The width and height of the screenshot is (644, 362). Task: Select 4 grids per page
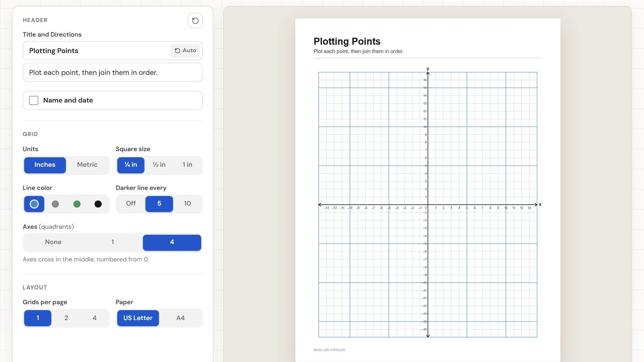[x=94, y=318]
